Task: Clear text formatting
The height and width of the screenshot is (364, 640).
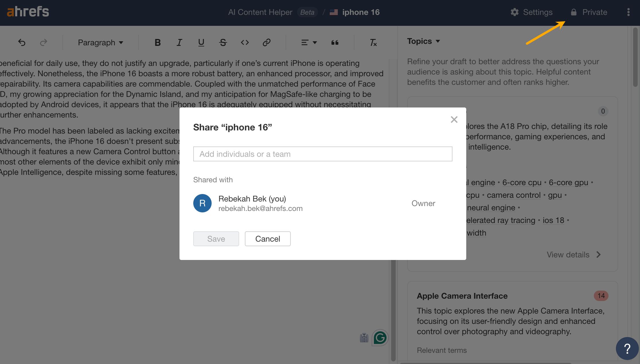Action: click(373, 42)
